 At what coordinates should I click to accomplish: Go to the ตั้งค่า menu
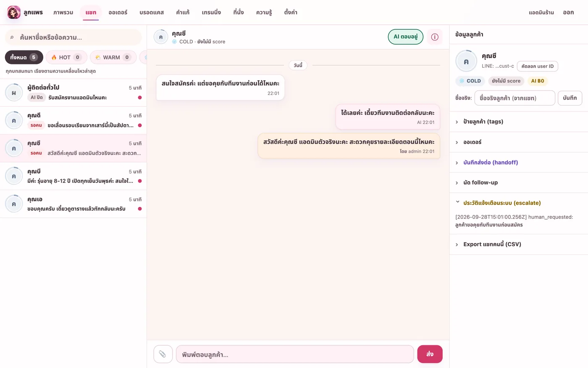point(291,13)
